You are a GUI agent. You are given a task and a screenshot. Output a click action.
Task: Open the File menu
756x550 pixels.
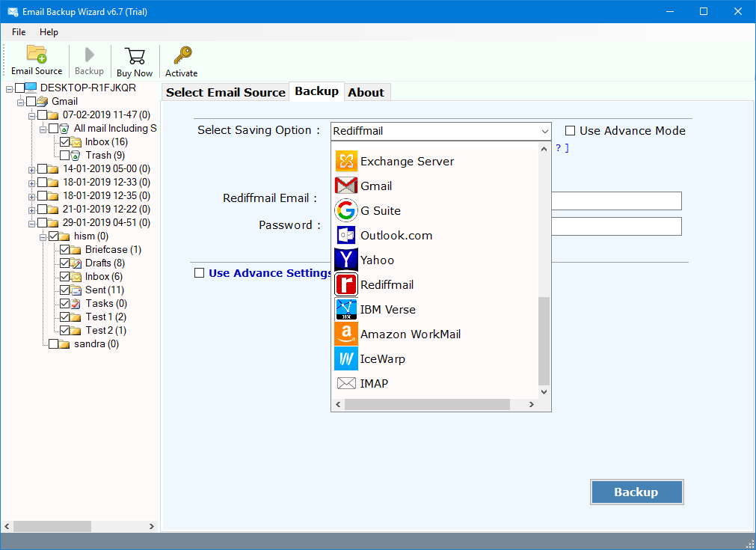click(x=19, y=32)
